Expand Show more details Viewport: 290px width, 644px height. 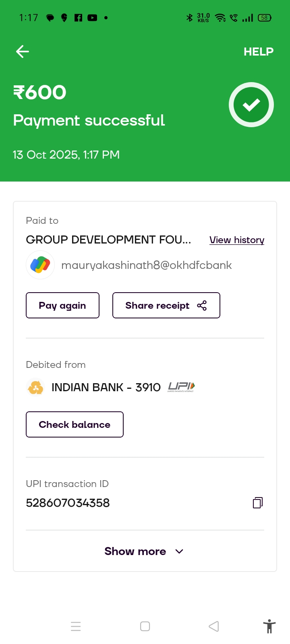click(135, 551)
